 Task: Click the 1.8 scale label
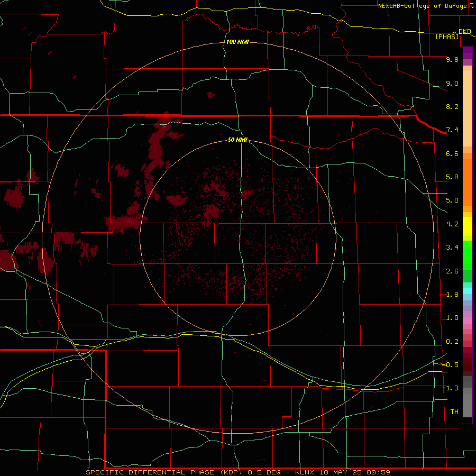452,295
